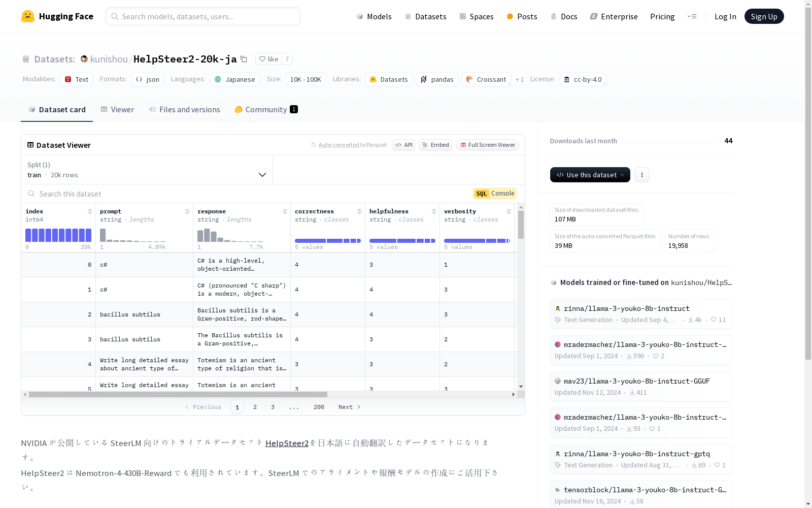The height and width of the screenshot is (508, 812).
Task: Open the rinna/llama-3-youko-8b-instruct model card
Action: 641,313
